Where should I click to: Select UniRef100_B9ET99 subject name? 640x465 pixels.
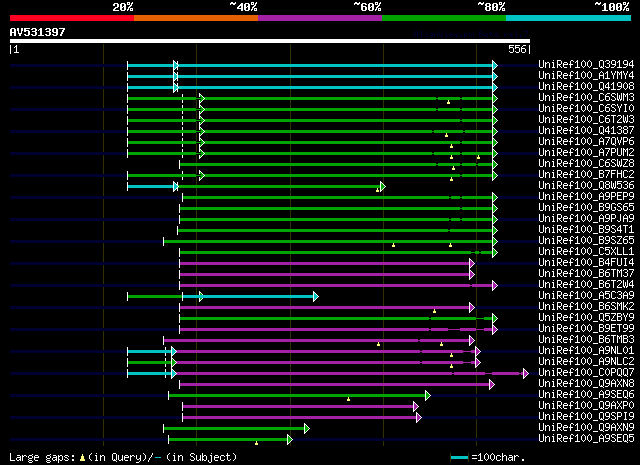click(x=586, y=329)
